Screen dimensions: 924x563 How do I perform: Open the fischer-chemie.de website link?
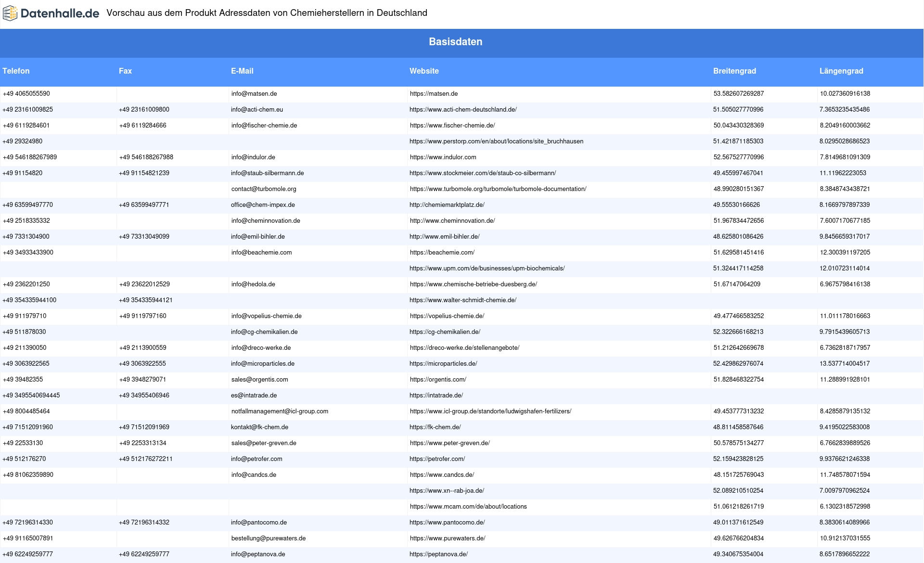pyautogui.click(x=452, y=126)
